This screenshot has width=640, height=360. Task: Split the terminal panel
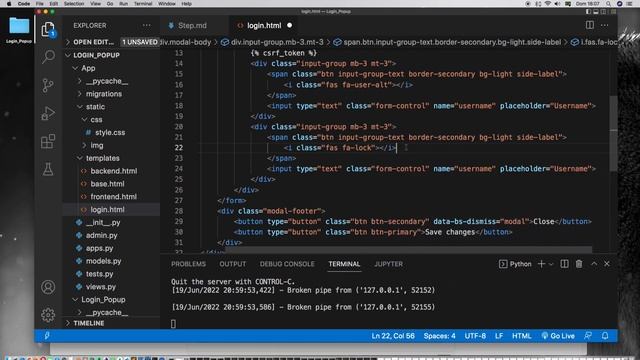tap(564, 264)
